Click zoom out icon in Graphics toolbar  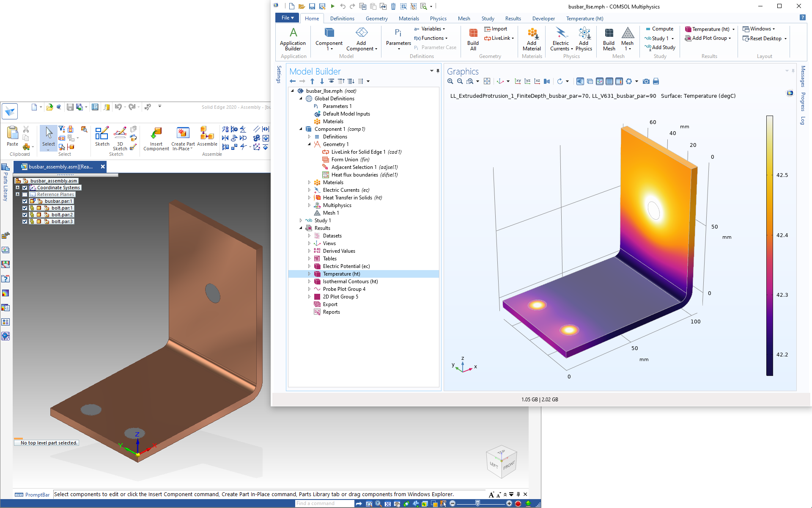click(460, 81)
